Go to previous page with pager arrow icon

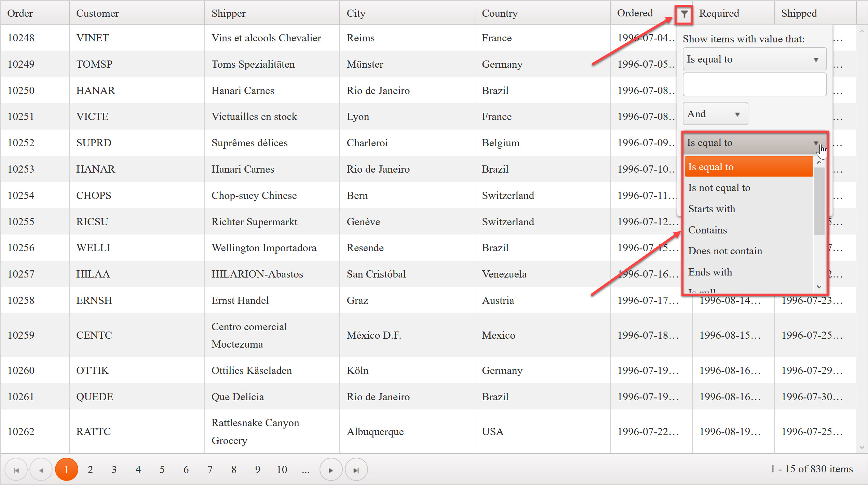41,469
